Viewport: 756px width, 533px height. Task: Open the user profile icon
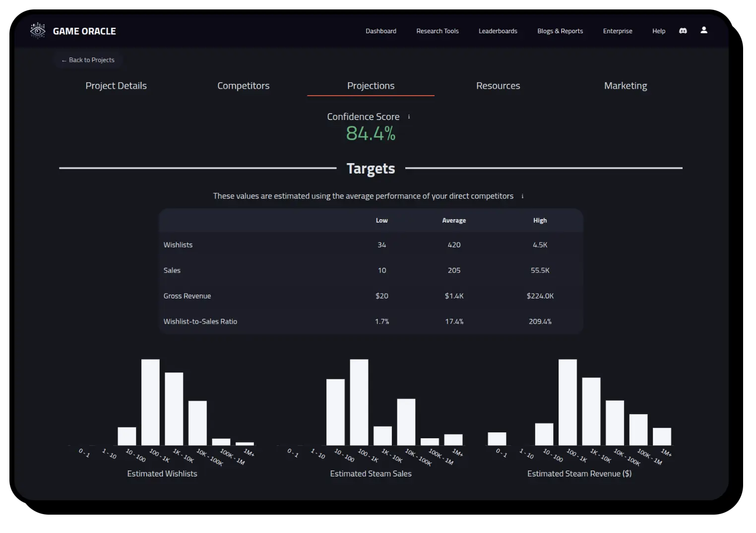pyautogui.click(x=703, y=30)
